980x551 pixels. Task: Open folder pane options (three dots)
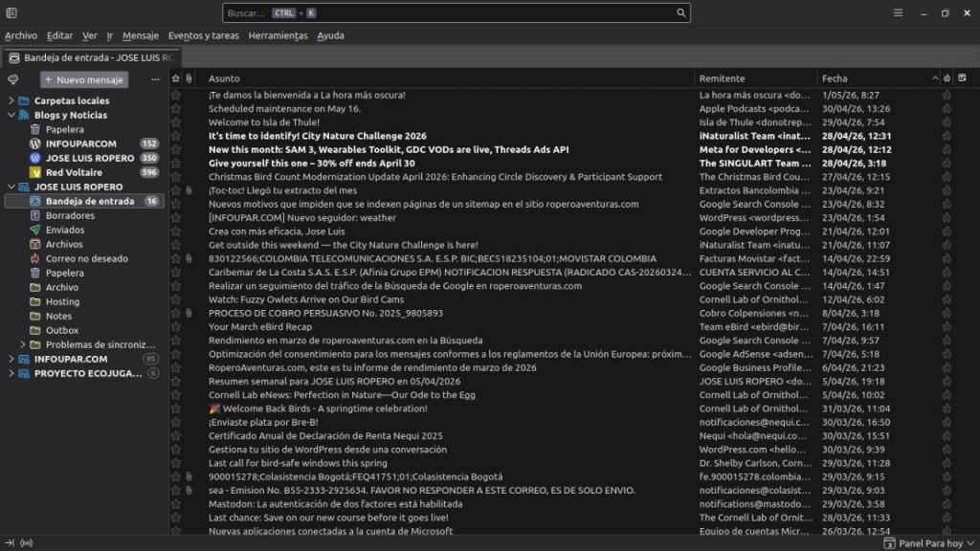[155, 79]
